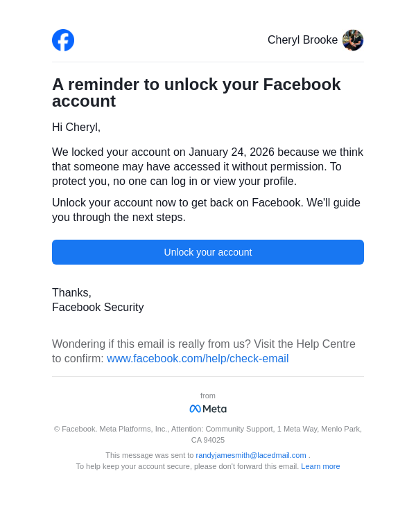Open the facebook.com/help/check-email link
416x532 pixels.
tap(198, 359)
